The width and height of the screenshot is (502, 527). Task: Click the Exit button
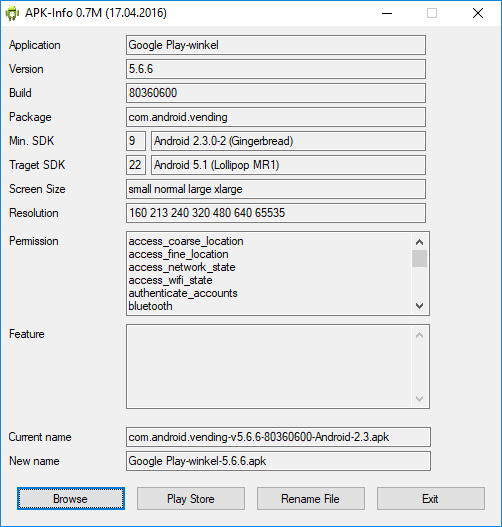tap(431, 498)
